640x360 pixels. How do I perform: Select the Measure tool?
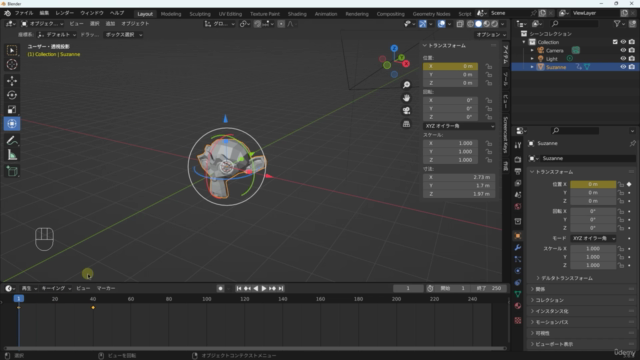[x=12, y=155]
